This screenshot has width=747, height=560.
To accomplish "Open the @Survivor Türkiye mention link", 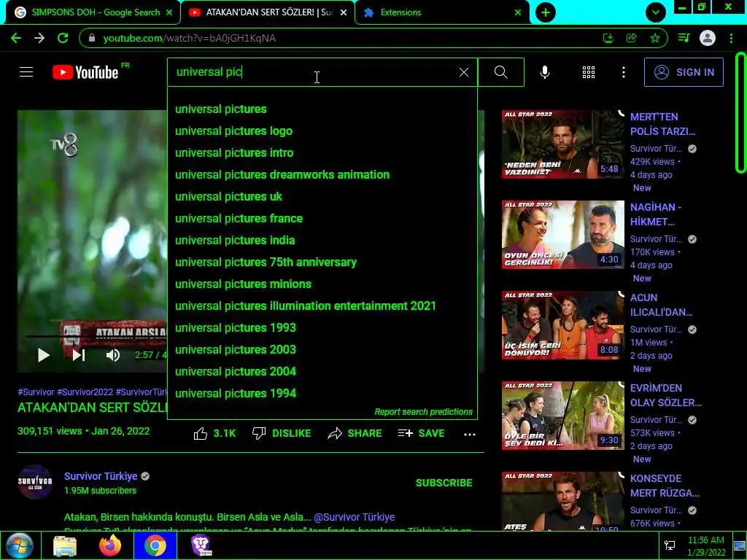I will [x=354, y=517].
